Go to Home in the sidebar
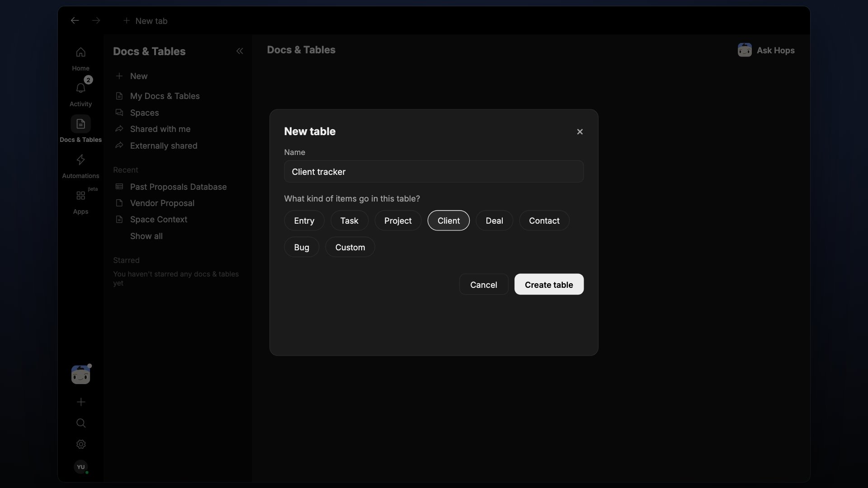Screen dimensions: 868x488 pos(80,59)
